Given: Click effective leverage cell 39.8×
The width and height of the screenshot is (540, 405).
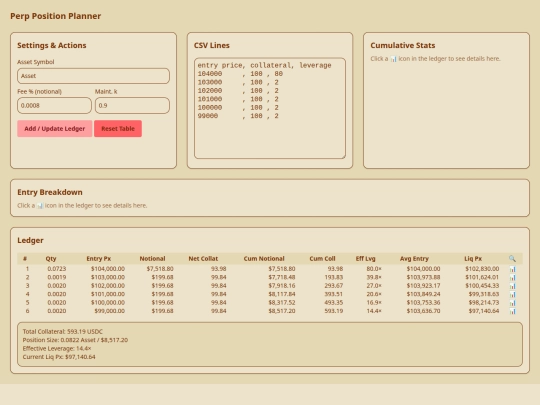Looking at the screenshot, I should (x=374, y=277).
